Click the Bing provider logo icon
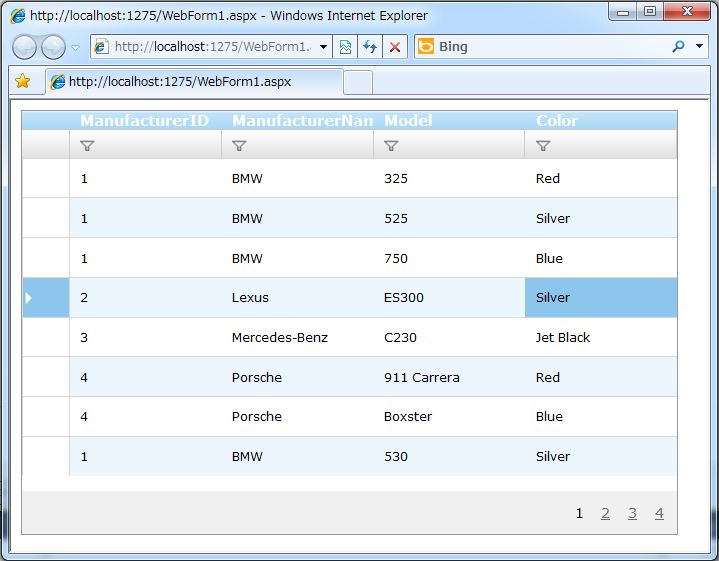The height and width of the screenshot is (561, 719). tap(426, 46)
